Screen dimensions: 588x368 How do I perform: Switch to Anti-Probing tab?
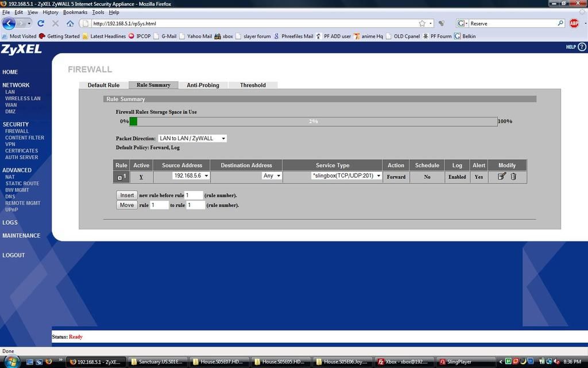203,85
